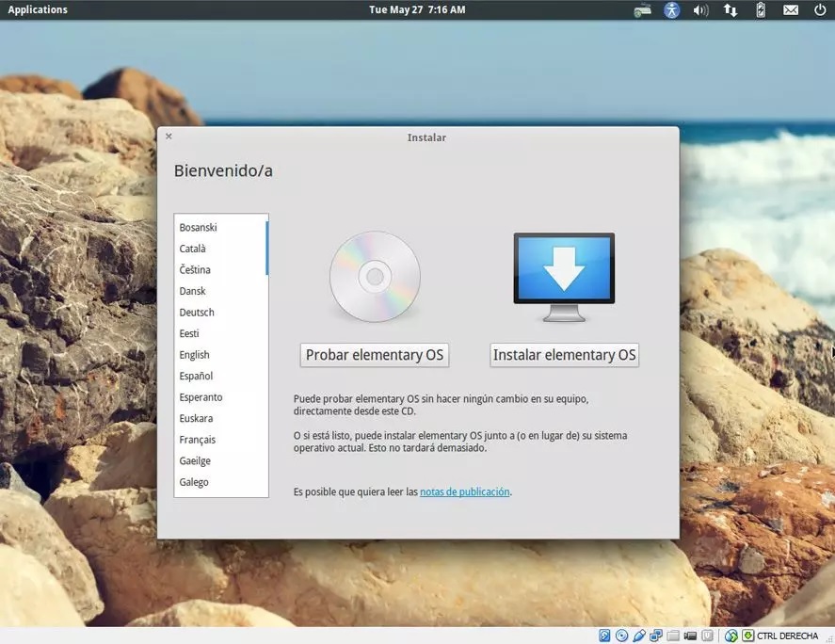This screenshot has height=644, width=835.
Task: Open the date and time indicator
Action: coord(417,9)
